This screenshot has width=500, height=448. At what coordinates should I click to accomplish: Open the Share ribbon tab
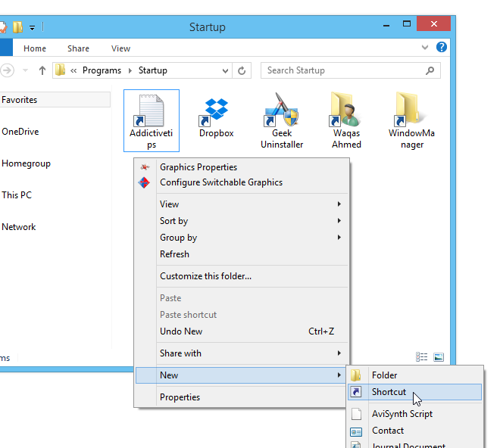pyautogui.click(x=78, y=48)
